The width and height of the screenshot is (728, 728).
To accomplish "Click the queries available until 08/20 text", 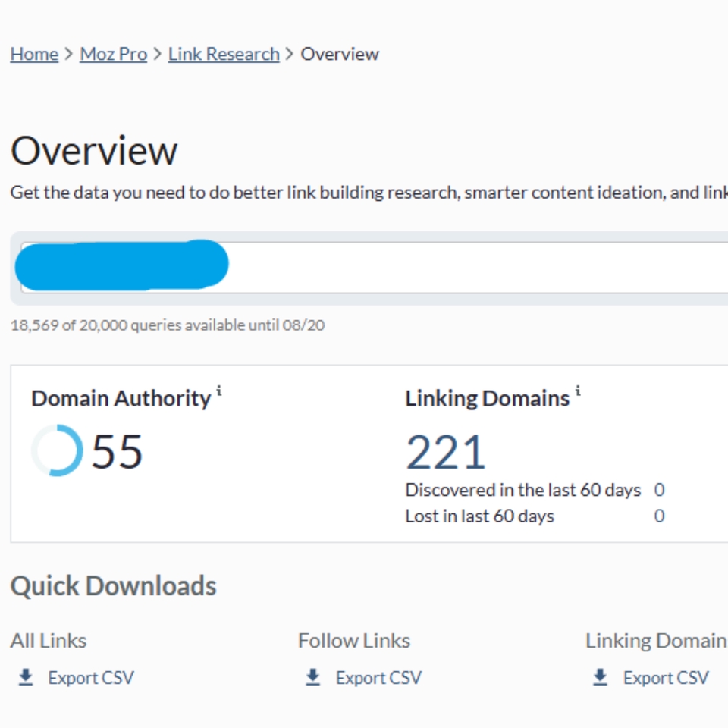I will pyautogui.click(x=168, y=324).
